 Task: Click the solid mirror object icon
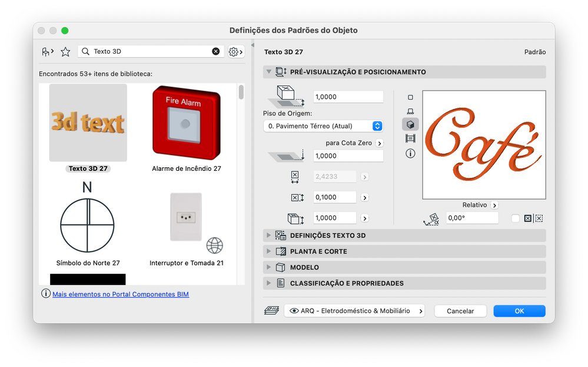tap(527, 219)
